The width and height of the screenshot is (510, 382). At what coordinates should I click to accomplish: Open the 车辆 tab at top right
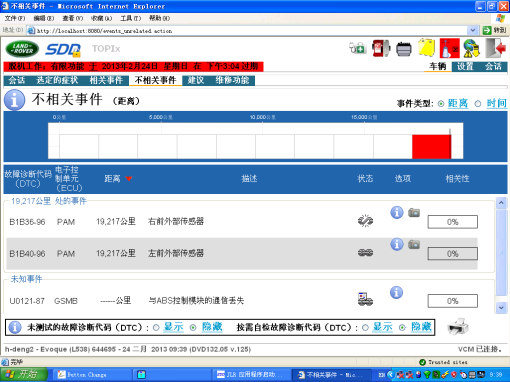[437, 66]
